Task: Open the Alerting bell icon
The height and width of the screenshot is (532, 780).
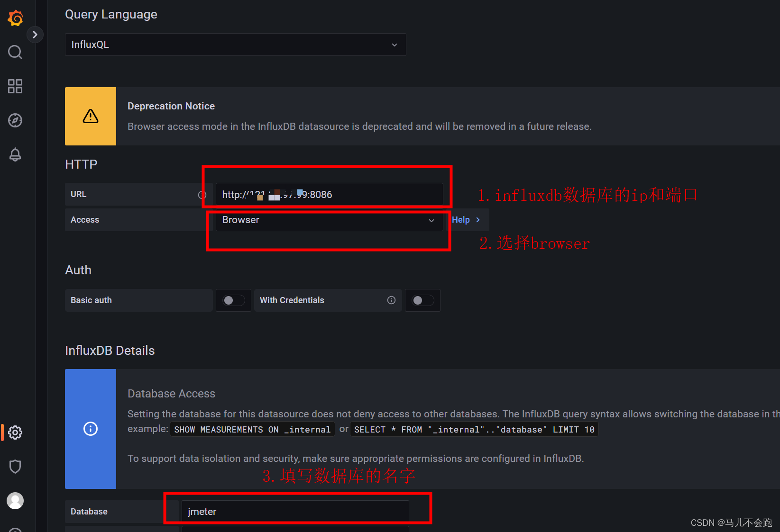Action: click(15, 154)
